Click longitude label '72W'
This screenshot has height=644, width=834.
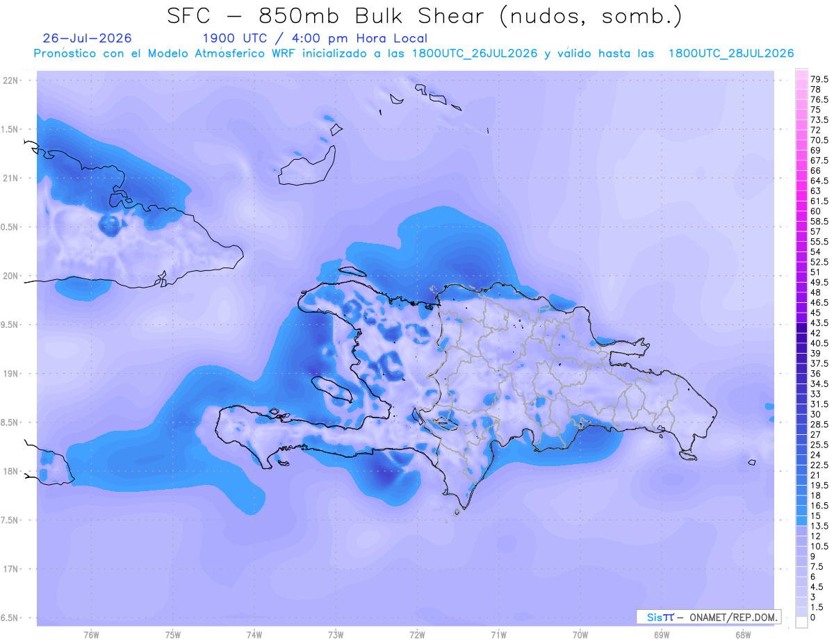[418, 635]
